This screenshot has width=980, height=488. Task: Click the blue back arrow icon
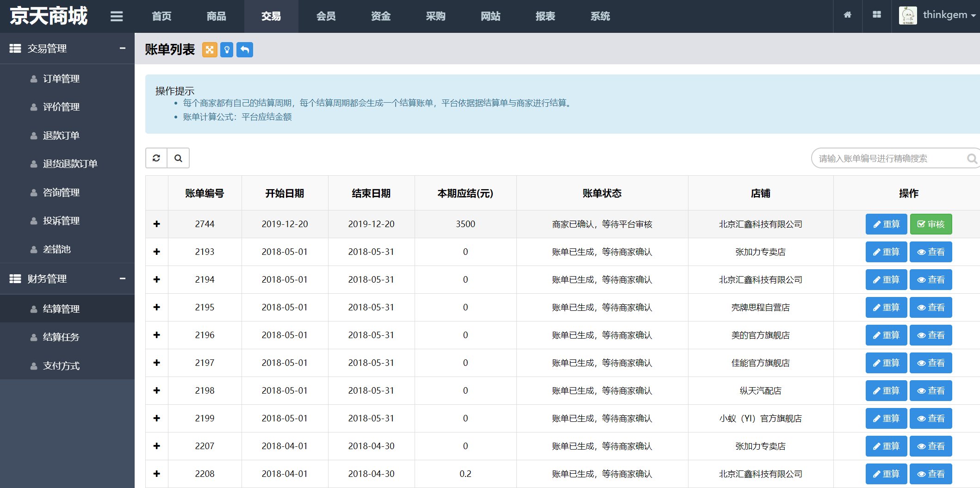245,49
